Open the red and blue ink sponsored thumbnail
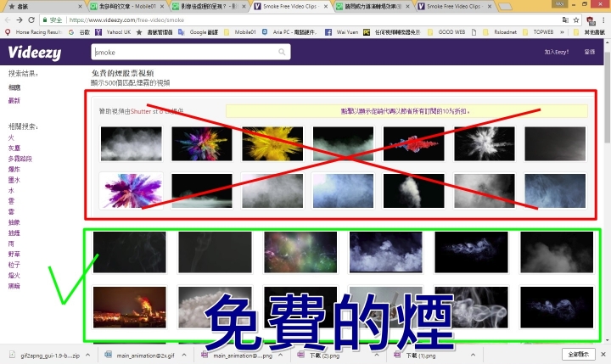 [x=413, y=143]
